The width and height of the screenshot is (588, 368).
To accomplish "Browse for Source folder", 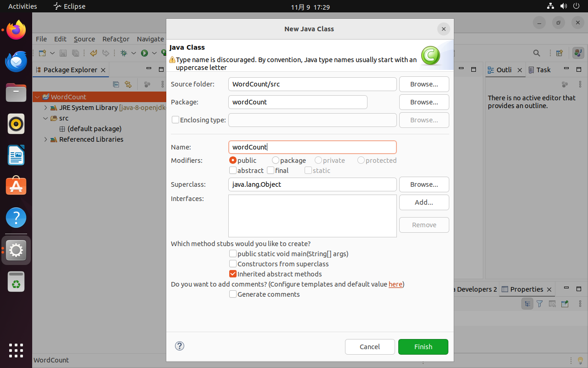I will coord(424,84).
